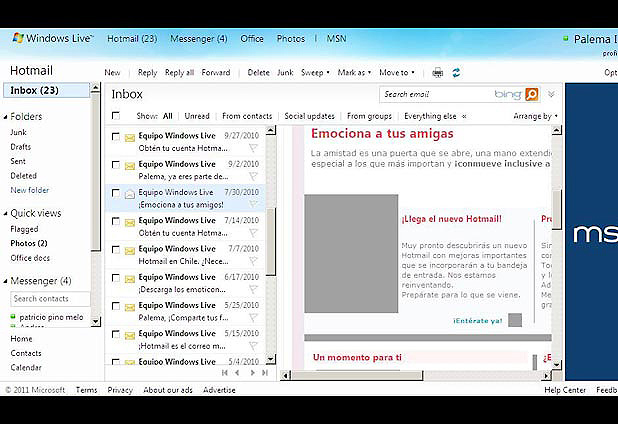Flag the 6/17/2010 Descarga los emoticon email
Image resolution: width=618 pixels, height=424 pixels.
point(253,289)
